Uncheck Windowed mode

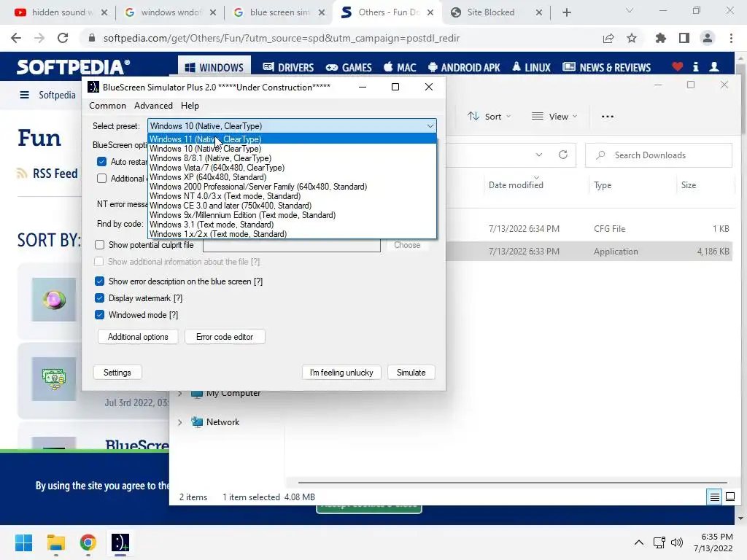pos(99,315)
